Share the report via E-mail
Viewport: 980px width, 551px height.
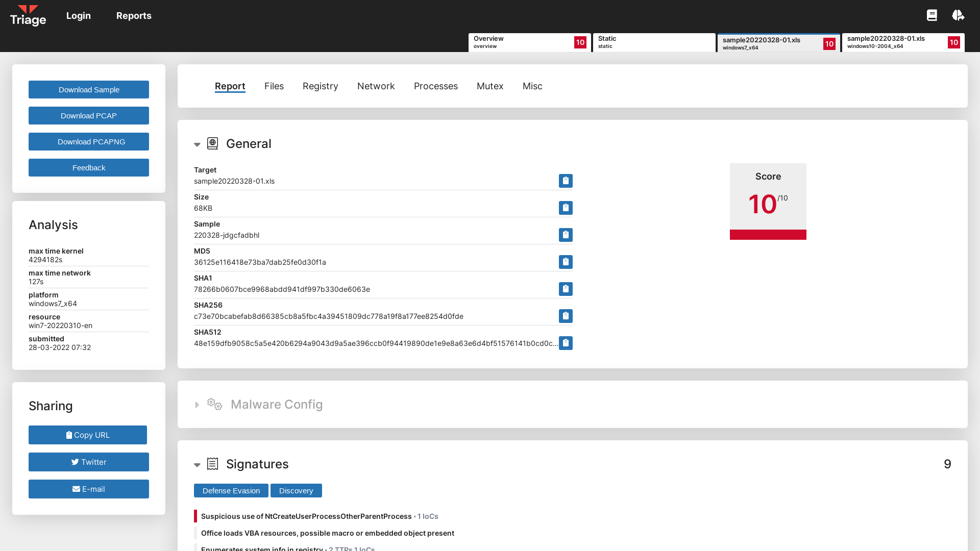tap(89, 489)
